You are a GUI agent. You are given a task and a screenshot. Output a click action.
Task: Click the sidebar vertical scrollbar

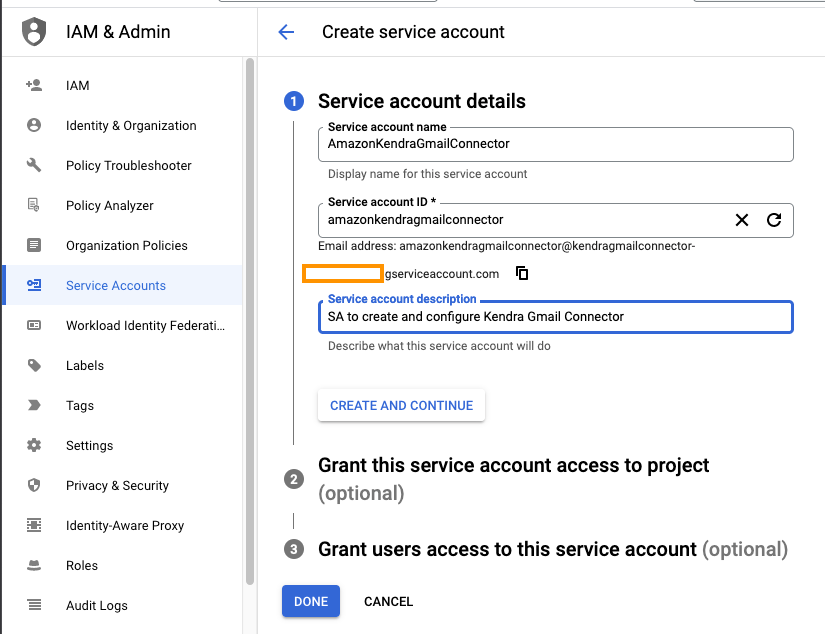250,321
